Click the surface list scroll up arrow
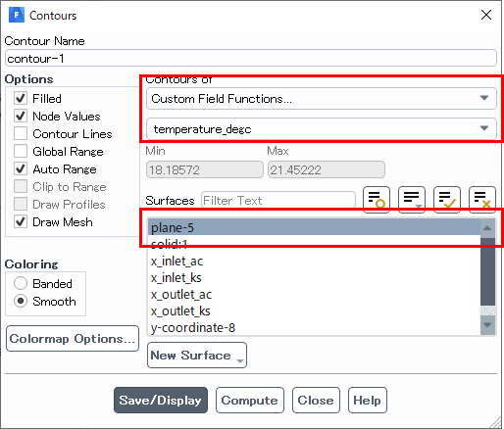This screenshot has height=429, width=504. (x=487, y=228)
